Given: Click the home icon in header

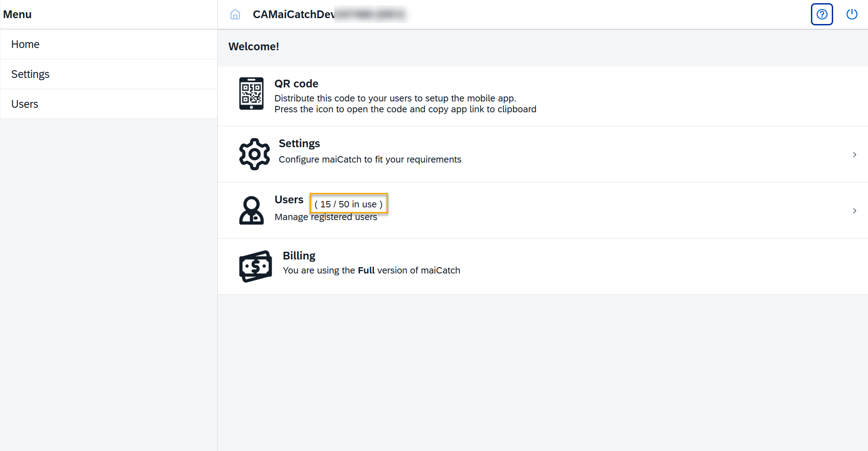Looking at the screenshot, I should tap(235, 14).
